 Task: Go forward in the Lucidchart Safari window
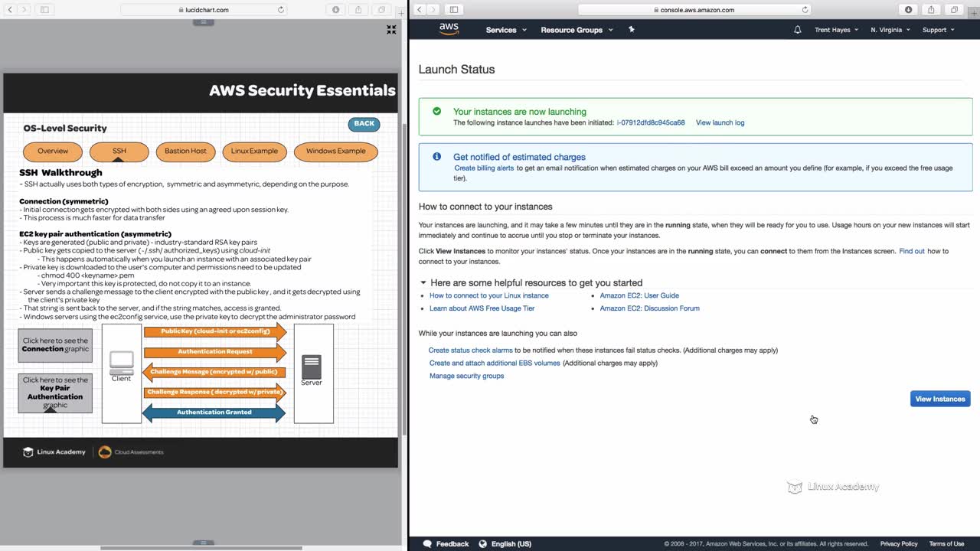point(24,10)
